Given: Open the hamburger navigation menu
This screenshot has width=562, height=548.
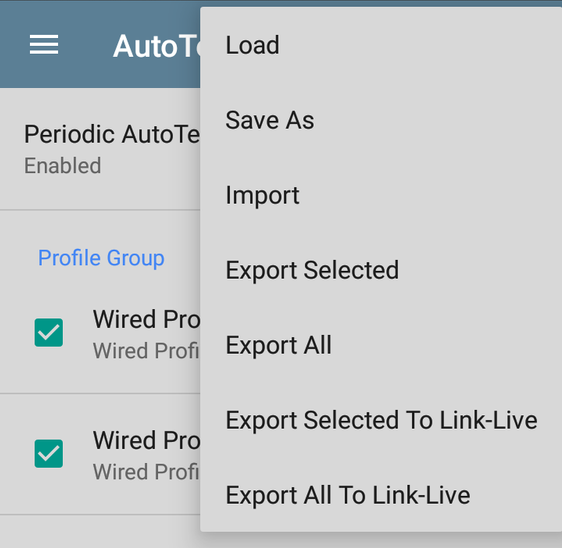Looking at the screenshot, I should (x=44, y=45).
